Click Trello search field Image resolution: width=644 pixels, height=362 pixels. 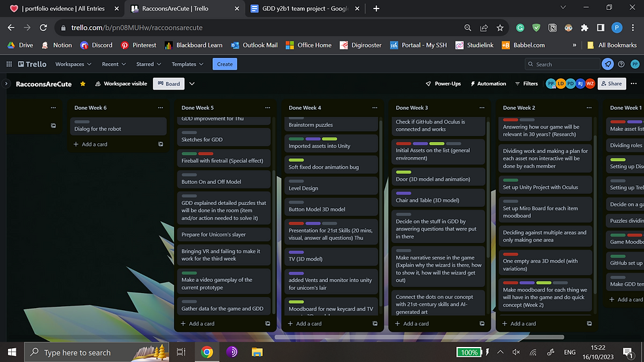(563, 64)
